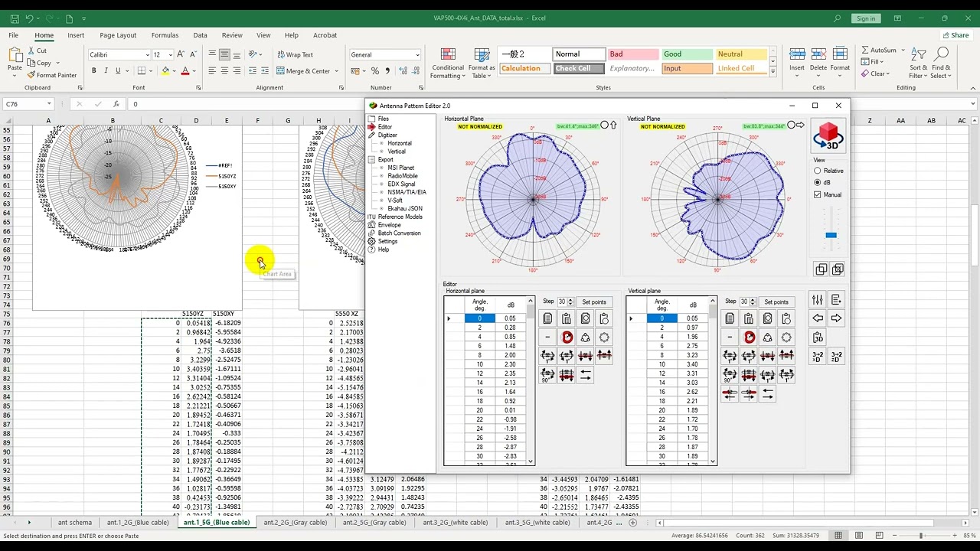This screenshot has height=551, width=980.
Task: Click the Cut icon in Excel Clipboard group
Action: click(x=37, y=51)
